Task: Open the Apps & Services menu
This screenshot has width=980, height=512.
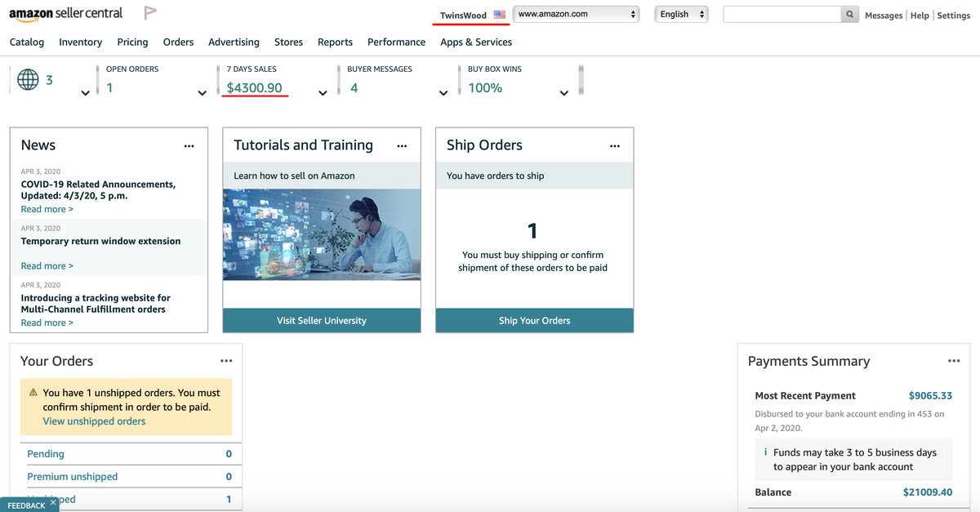Action: pos(476,42)
